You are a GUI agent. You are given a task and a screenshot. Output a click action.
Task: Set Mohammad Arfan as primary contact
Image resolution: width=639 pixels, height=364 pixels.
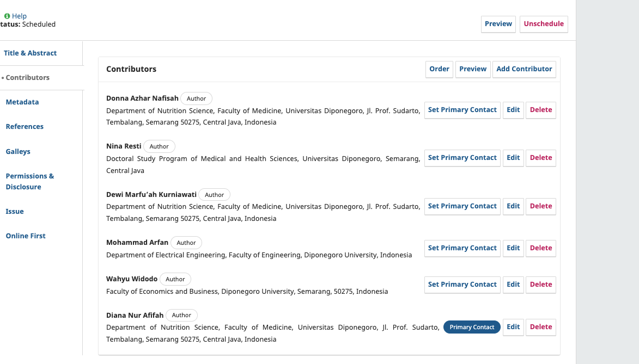[x=462, y=248]
